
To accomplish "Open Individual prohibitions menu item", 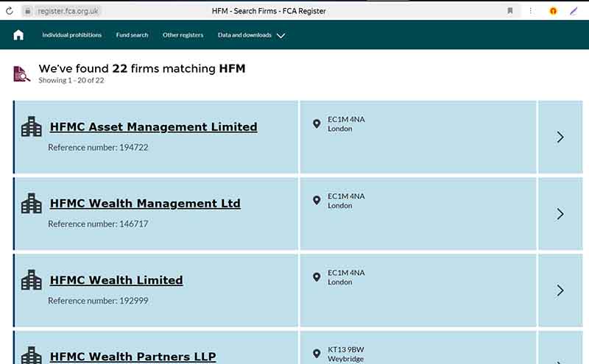I will coord(71,35).
